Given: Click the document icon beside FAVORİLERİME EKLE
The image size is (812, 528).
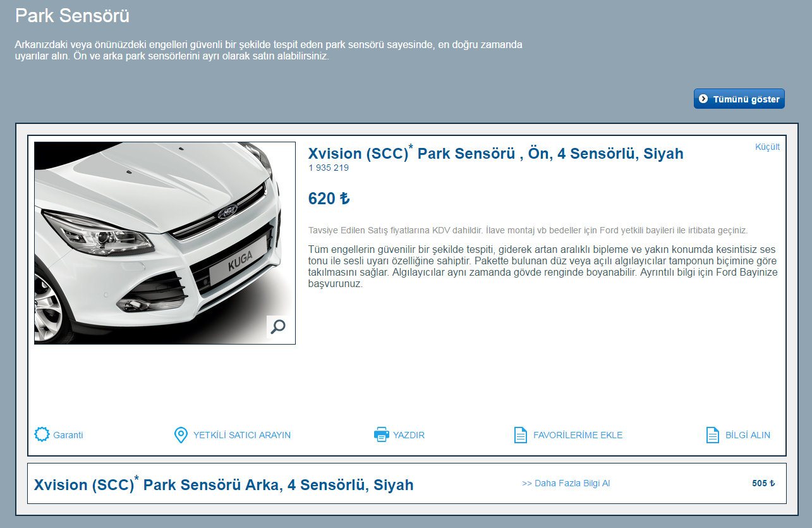Looking at the screenshot, I should pos(521,435).
